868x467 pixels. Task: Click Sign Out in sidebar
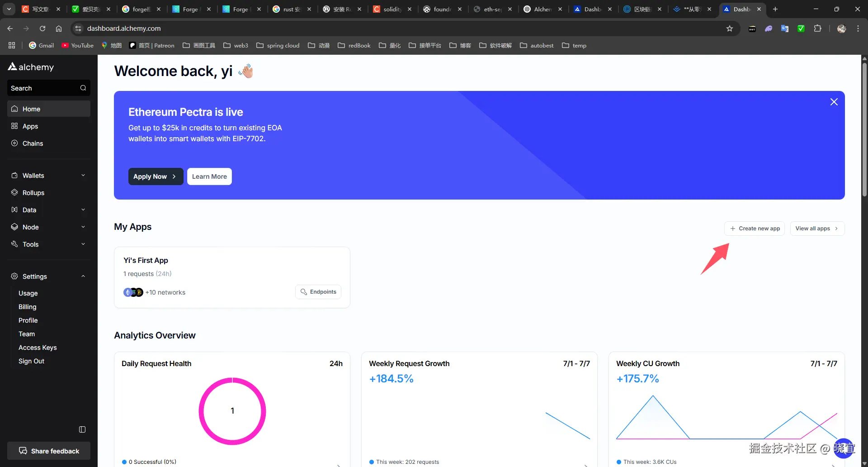31,361
